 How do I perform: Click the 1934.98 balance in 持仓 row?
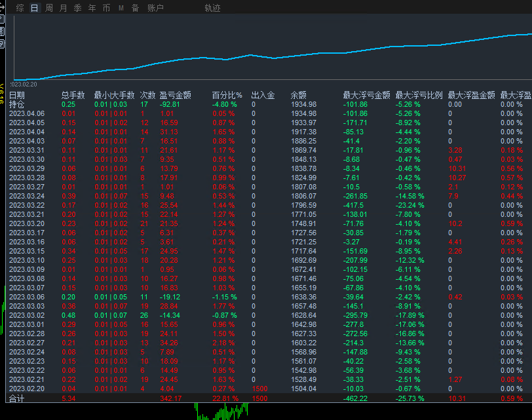[x=303, y=104]
